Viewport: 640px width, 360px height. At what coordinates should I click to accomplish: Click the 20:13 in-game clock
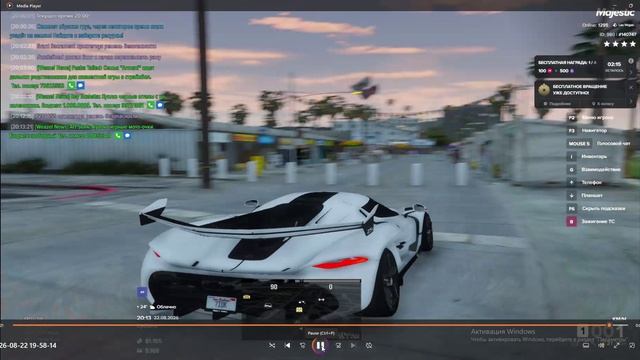click(x=144, y=318)
